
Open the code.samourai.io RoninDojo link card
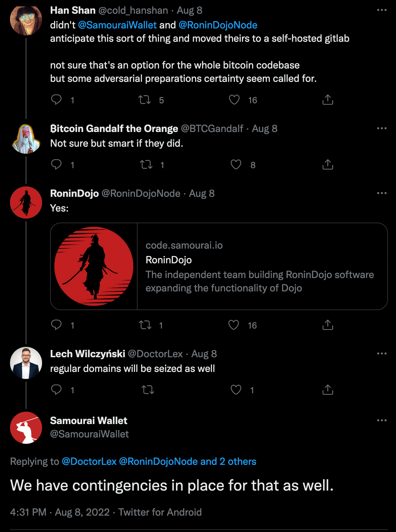[219, 266]
